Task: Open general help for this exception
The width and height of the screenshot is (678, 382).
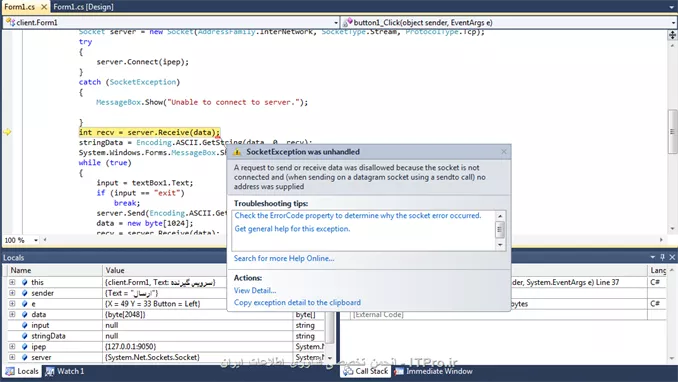Action: click(x=292, y=228)
